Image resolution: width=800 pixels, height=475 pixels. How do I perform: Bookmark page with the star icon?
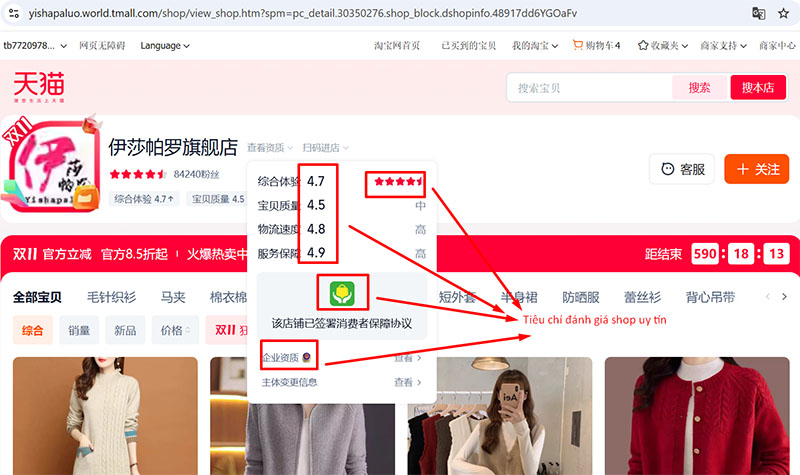point(783,13)
